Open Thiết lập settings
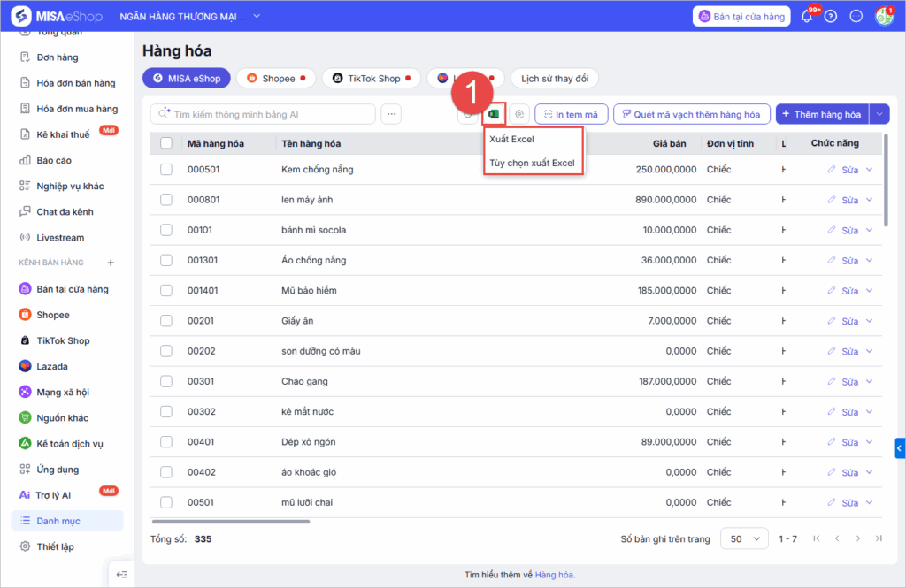This screenshot has height=588, width=906. click(55, 547)
